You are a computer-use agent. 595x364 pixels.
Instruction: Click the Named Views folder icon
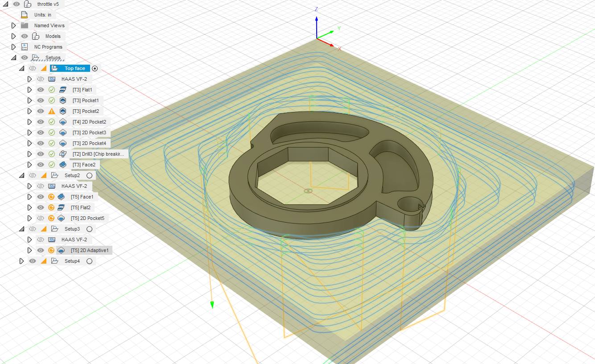tap(25, 25)
